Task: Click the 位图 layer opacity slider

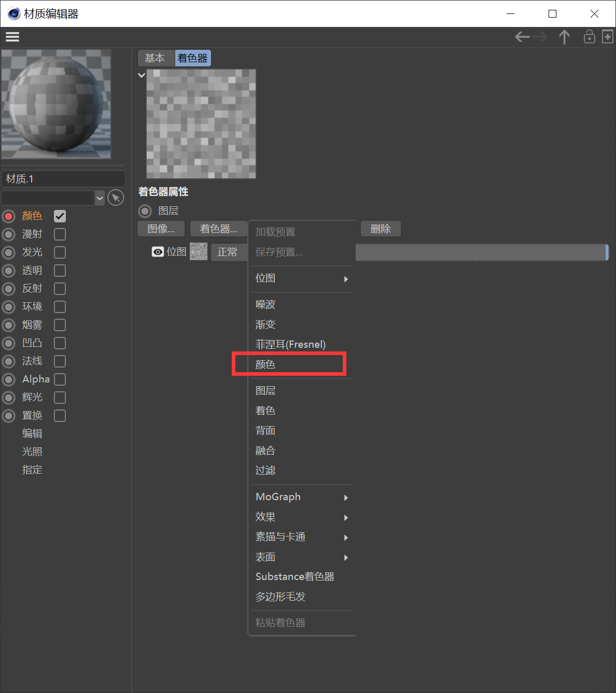Action: point(482,252)
